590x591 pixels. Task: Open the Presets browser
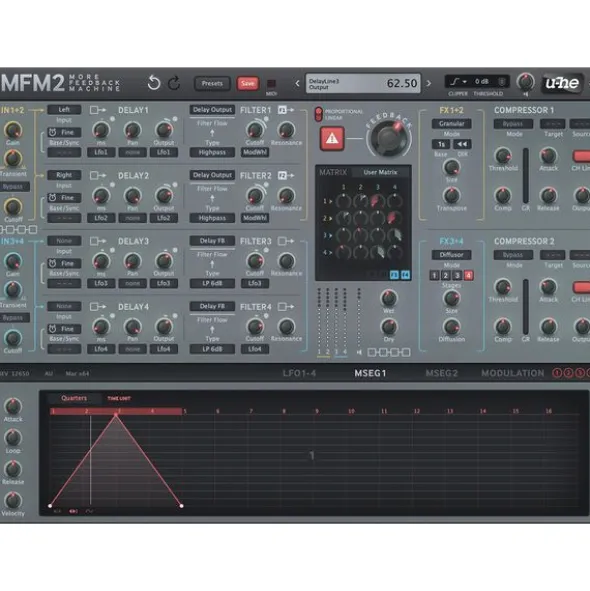point(212,83)
